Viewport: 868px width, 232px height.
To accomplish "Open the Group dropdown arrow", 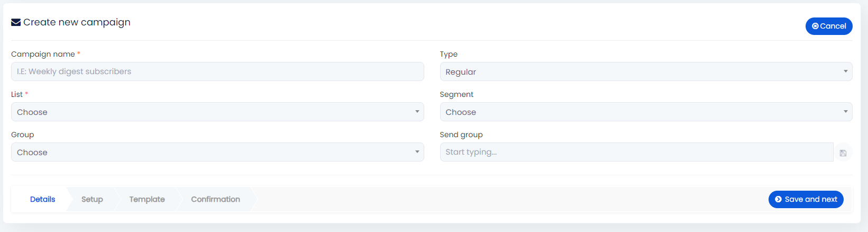I will [417, 151].
